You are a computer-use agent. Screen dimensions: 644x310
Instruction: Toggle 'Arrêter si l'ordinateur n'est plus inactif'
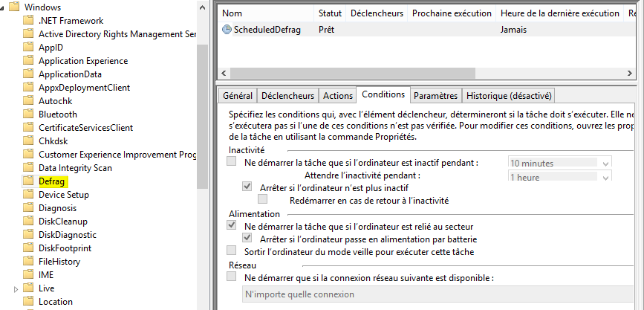247,187
